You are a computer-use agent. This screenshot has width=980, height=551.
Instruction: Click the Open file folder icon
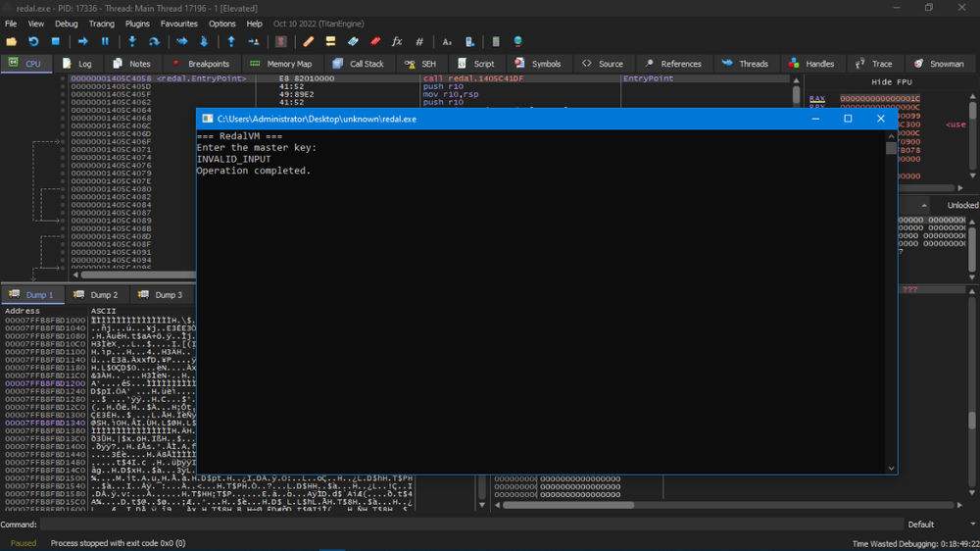pos(12,42)
